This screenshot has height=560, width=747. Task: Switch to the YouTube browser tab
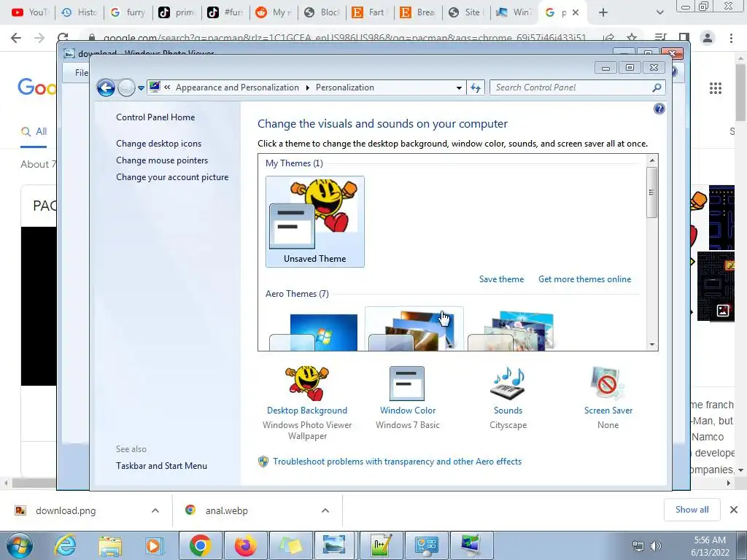tap(29, 12)
